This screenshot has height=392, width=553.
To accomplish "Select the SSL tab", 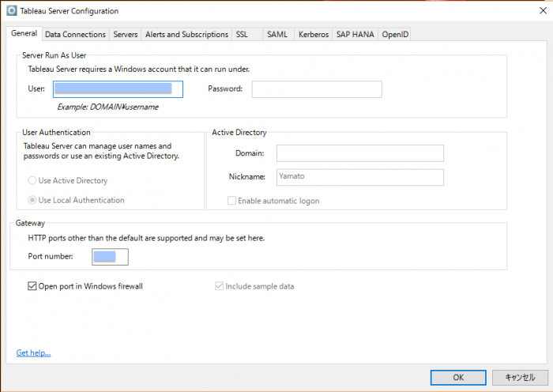I will [x=242, y=34].
